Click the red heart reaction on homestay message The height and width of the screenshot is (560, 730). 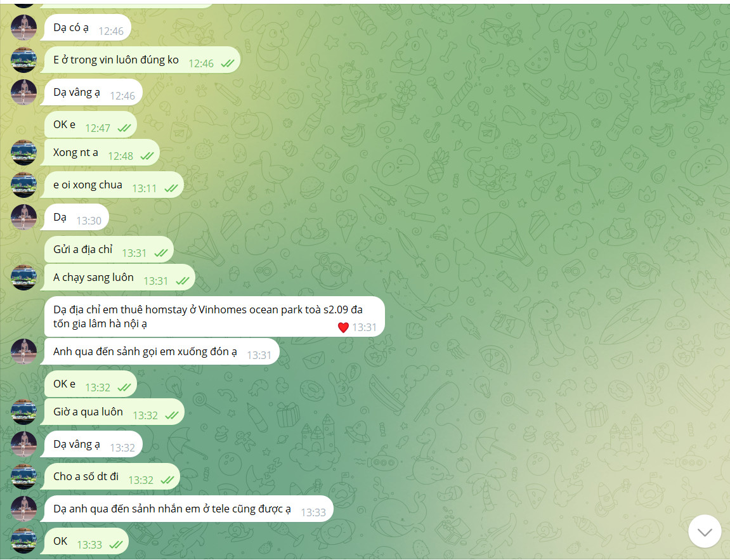[343, 328]
